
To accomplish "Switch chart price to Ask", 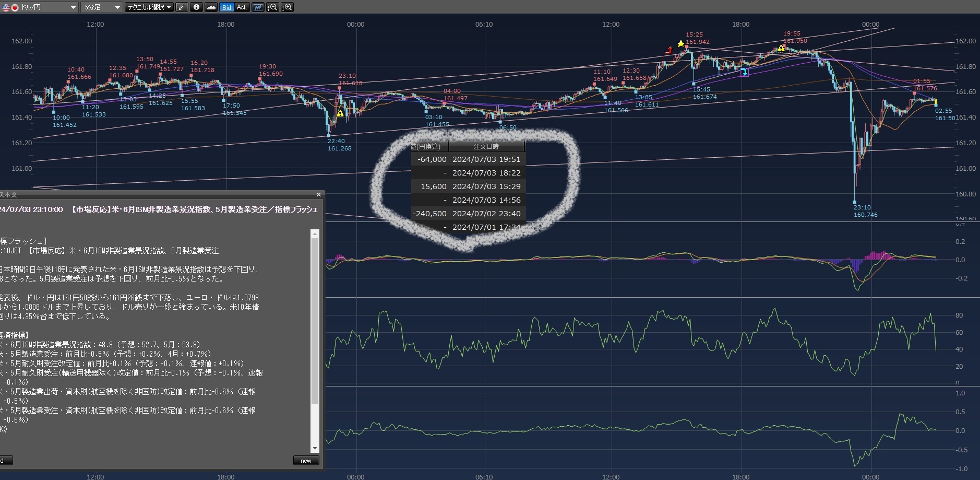I will pyautogui.click(x=242, y=7).
